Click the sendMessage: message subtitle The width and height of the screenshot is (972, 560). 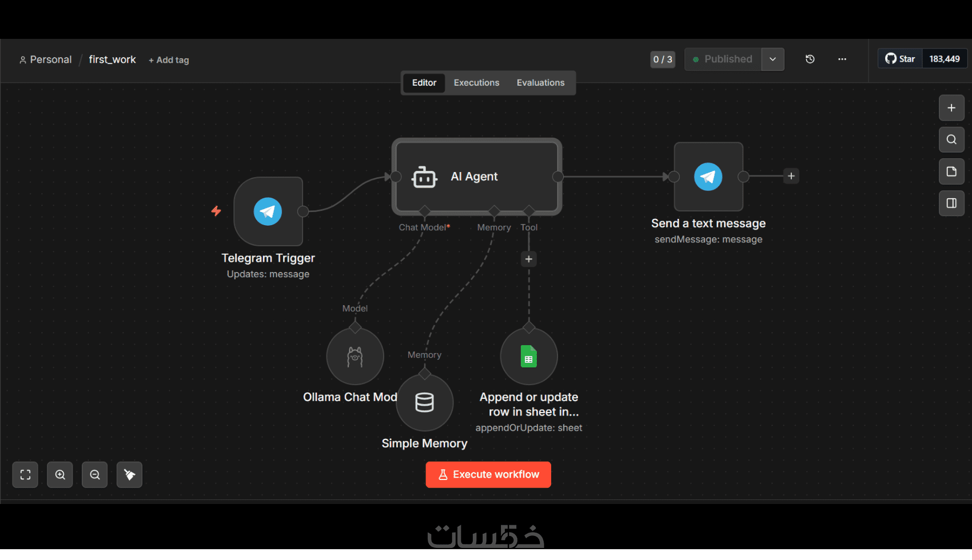point(708,239)
